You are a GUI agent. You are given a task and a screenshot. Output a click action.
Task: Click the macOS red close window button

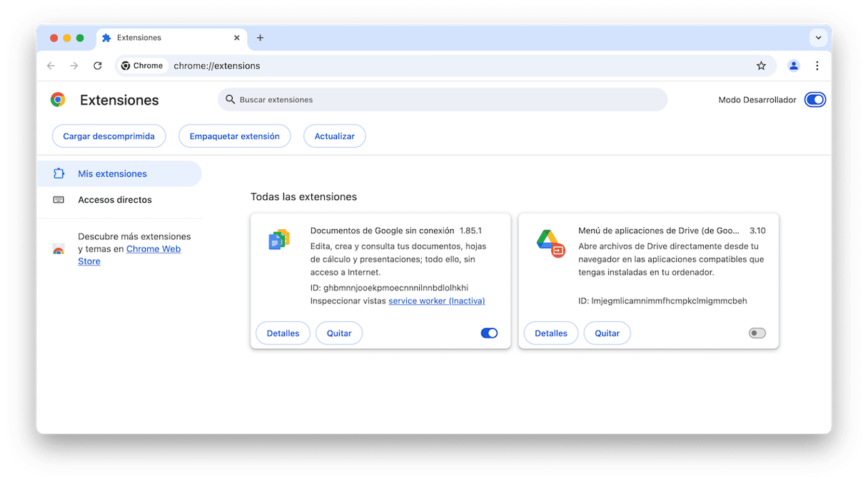54,38
